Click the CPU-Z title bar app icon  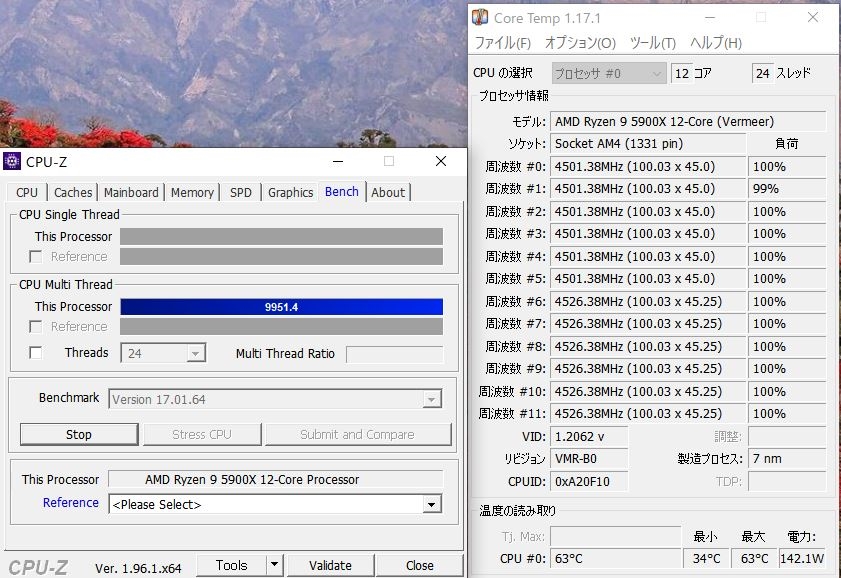[x=12, y=161]
